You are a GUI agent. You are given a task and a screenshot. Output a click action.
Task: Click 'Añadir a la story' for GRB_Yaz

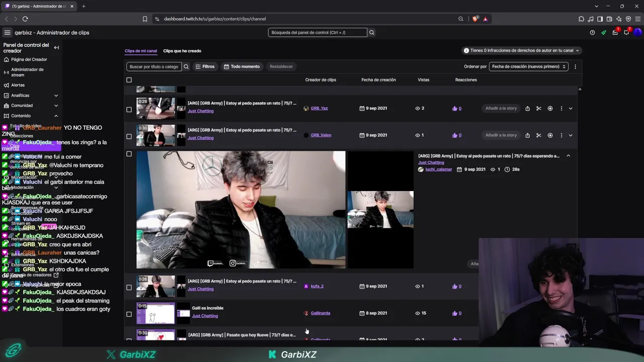click(501, 109)
